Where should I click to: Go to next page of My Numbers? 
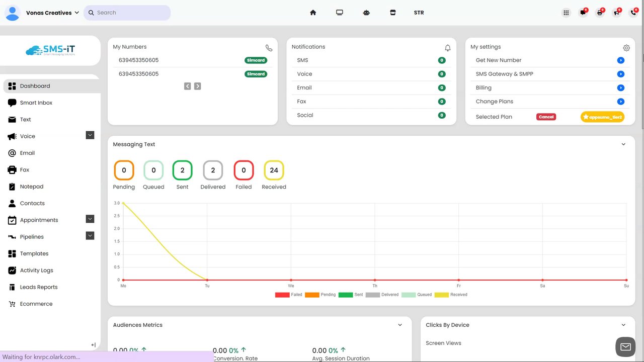(198, 86)
